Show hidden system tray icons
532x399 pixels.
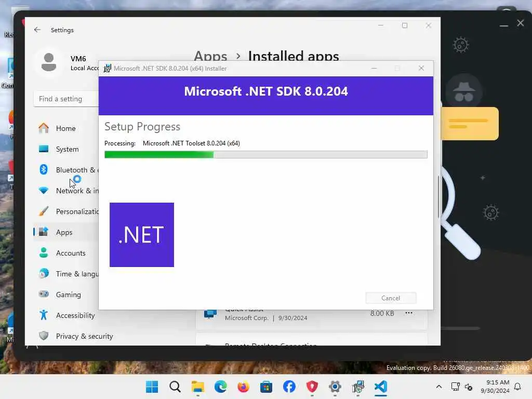(438, 387)
